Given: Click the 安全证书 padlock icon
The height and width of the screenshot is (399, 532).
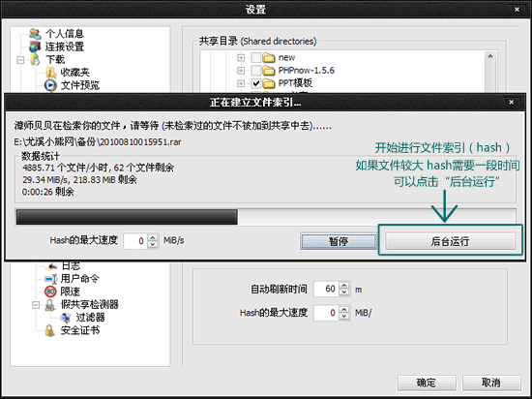Looking at the screenshot, I should point(50,330).
